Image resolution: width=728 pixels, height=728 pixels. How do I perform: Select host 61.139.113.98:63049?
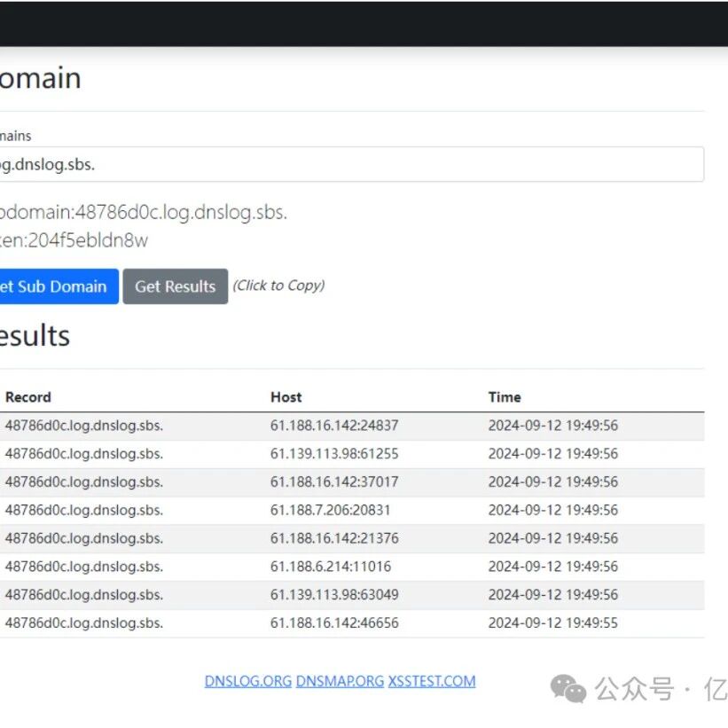(334, 595)
